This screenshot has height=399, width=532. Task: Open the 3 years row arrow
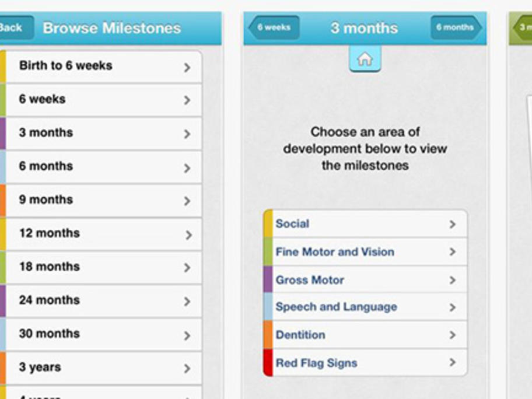click(x=187, y=369)
